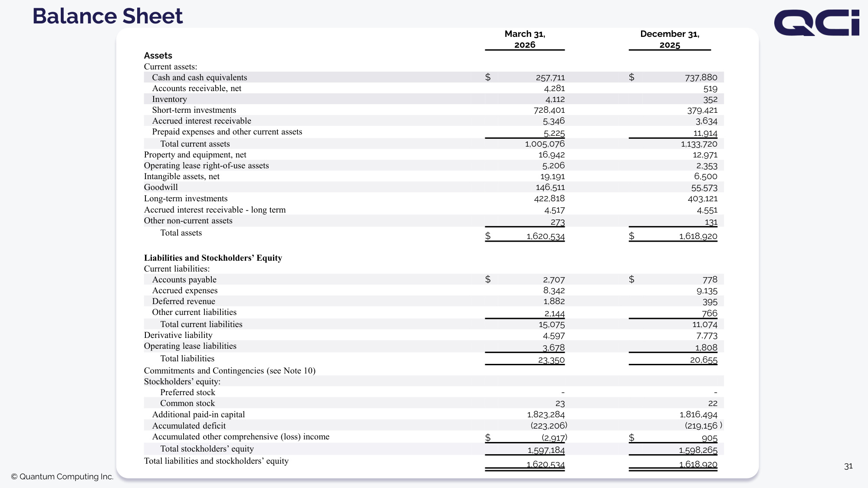The image size is (868, 488).
Task: Click the Accounts payable label
Action: [x=184, y=279]
